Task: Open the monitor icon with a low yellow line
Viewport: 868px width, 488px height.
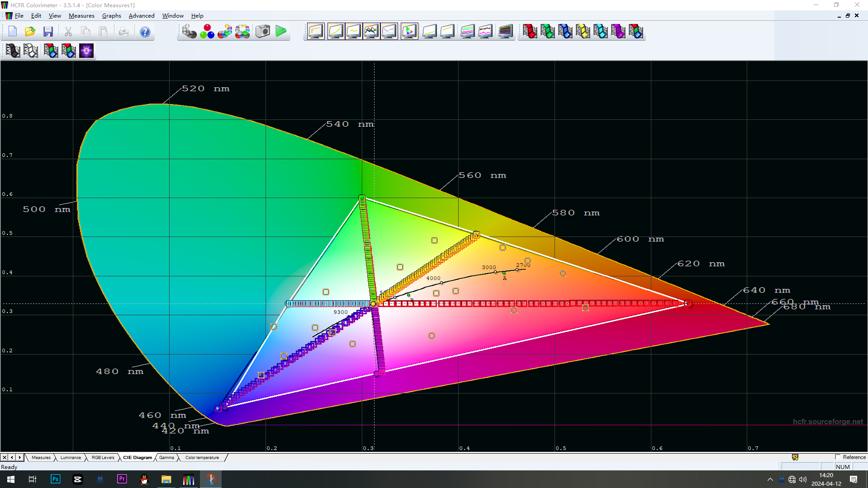Action: 429,32
